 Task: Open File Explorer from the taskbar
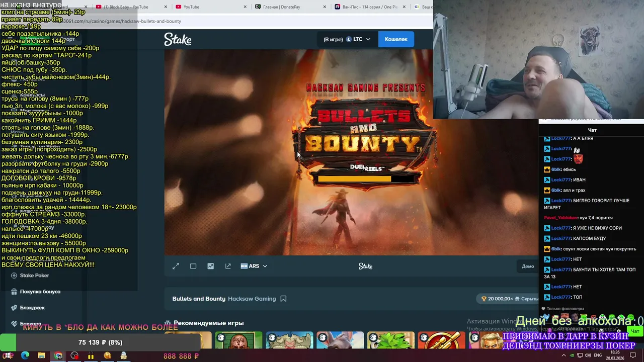point(41,356)
